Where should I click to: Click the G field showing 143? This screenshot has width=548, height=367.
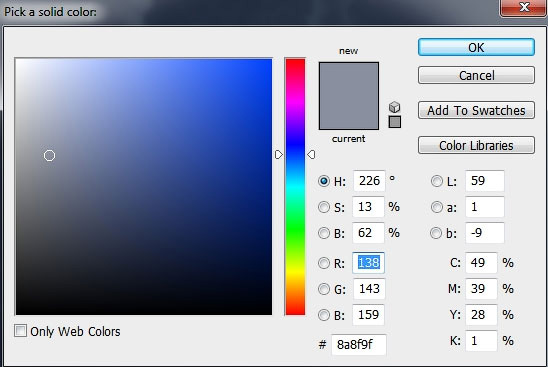point(369,289)
